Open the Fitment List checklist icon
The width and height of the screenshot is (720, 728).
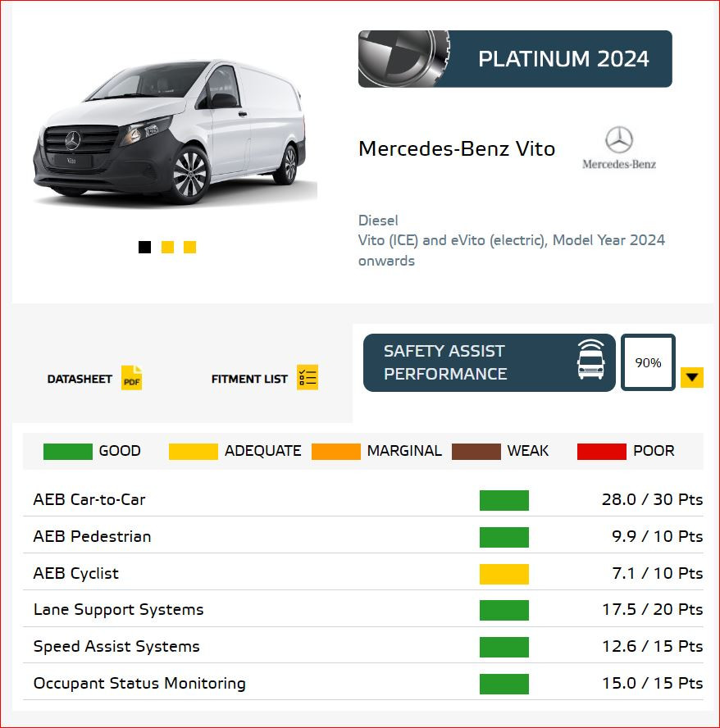pos(308,377)
